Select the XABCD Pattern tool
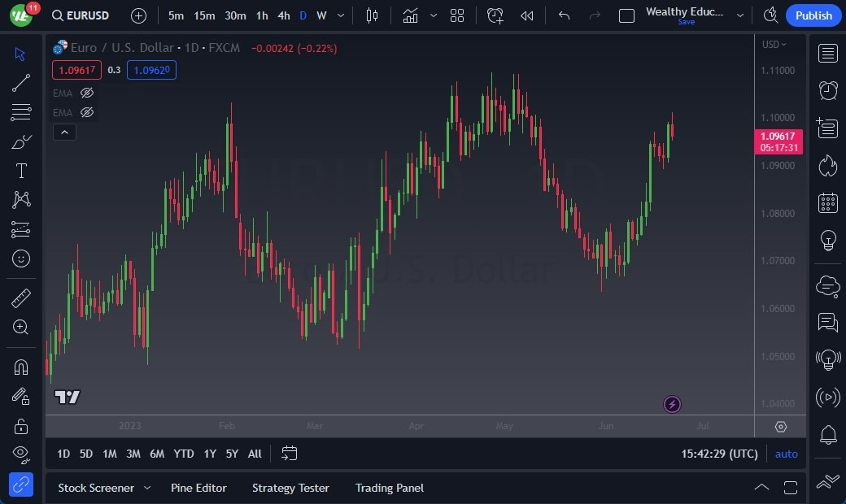This screenshot has height=504, width=846. click(x=21, y=200)
